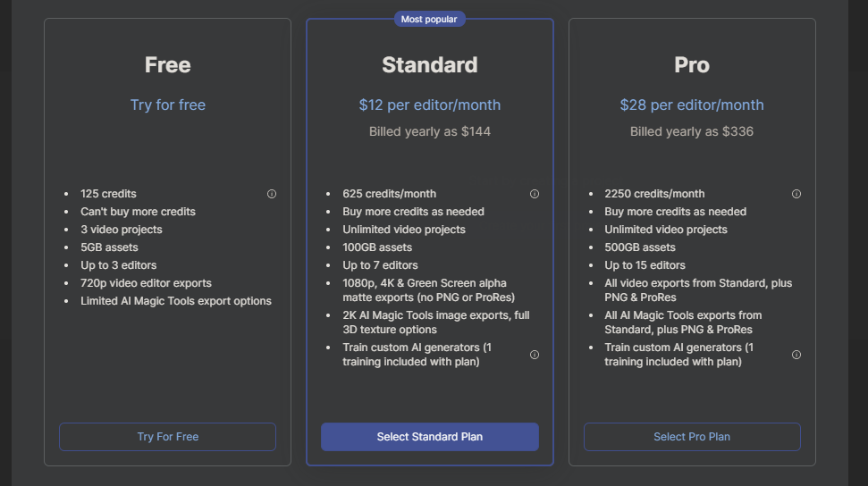This screenshot has height=486, width=868.
Task: Click the Up to 7 editors item
Action: pyautogui.click(x=380, y=265)
